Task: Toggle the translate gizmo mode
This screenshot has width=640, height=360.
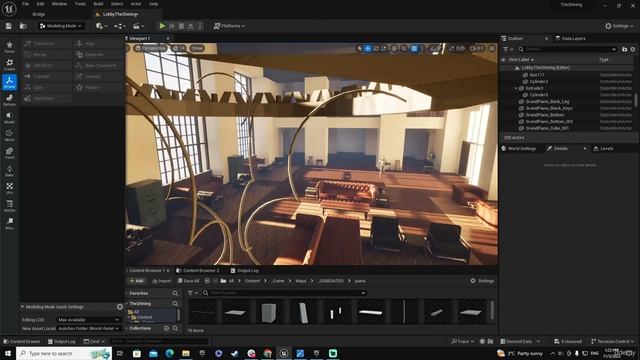Action: pos(368,49)
